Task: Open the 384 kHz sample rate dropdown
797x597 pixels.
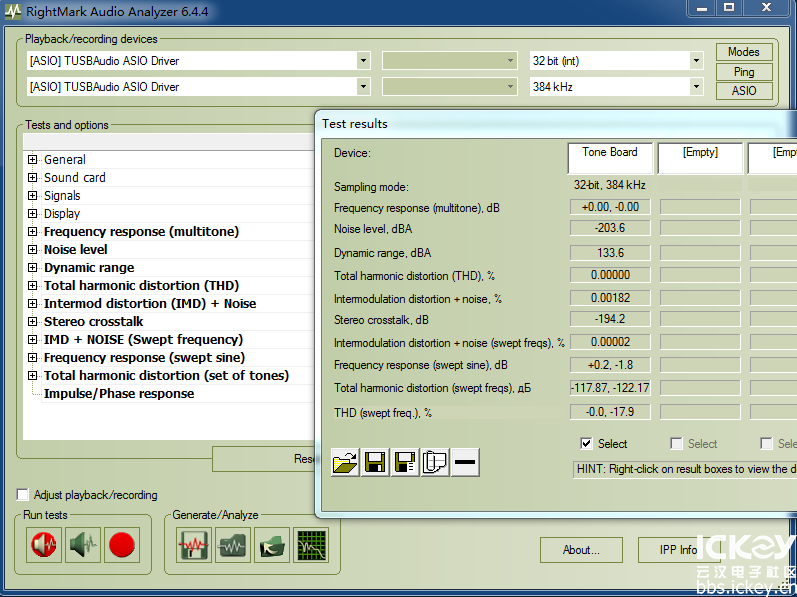Action: point(696,86)
